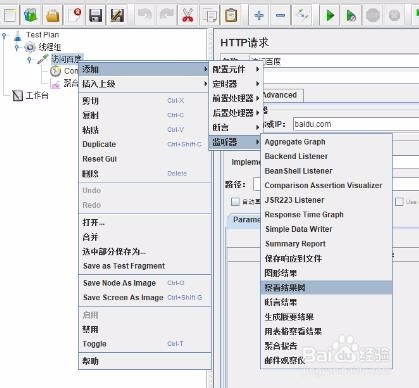Click the Redo arrow icon
Image resolution: width=419 pixels, height=388 pixels.
click(x=166, y=15)
